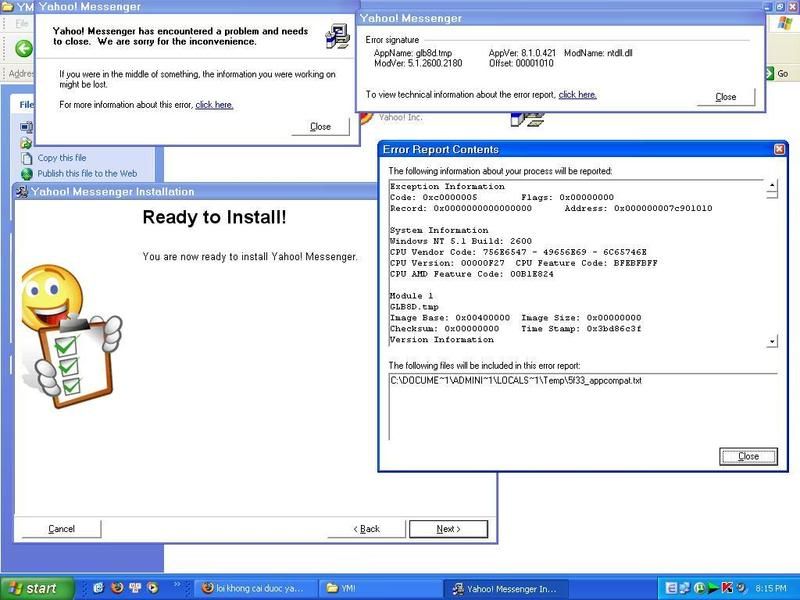Click the Go button in the address bar

777,73
